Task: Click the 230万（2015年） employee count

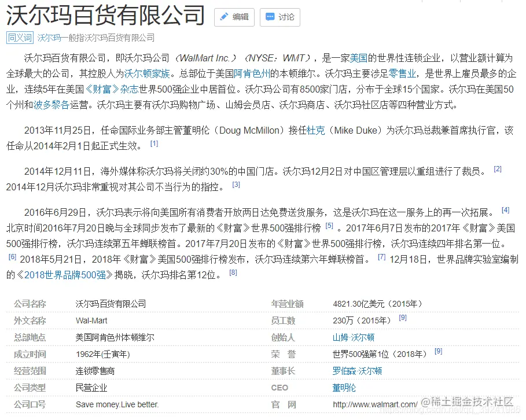Action: tap(362, 320)
